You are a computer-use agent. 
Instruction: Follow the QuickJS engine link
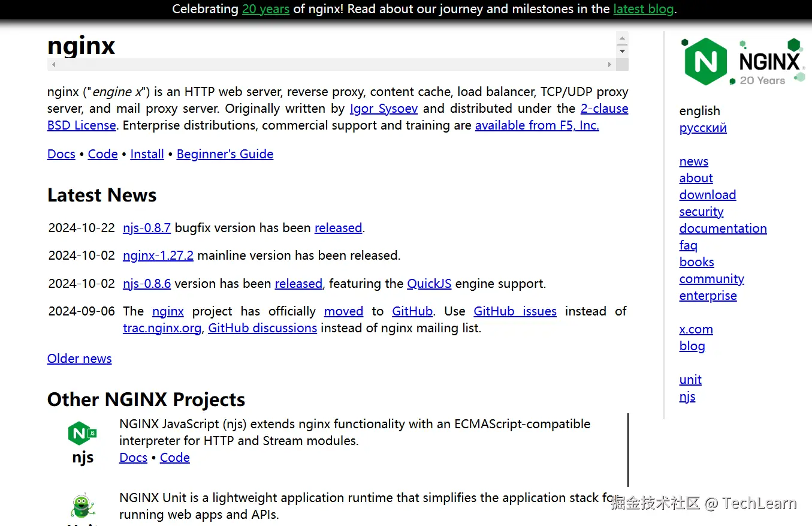[x=429, y=284]
